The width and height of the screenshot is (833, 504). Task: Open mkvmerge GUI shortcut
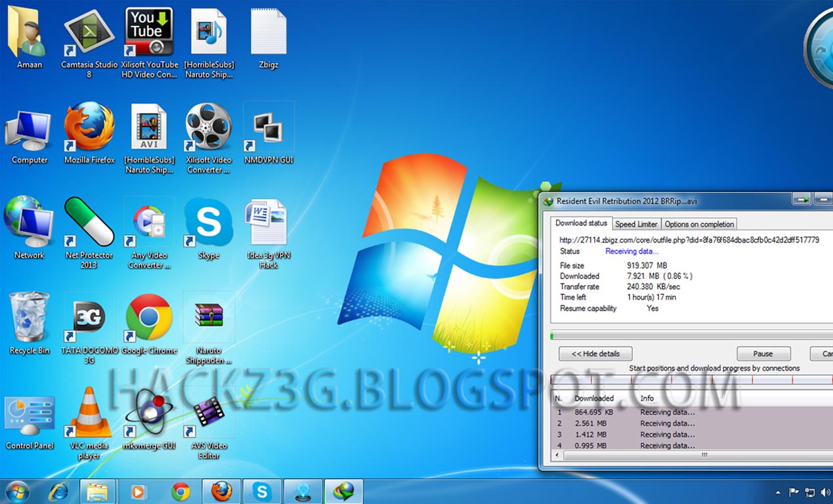coord(149,419)
